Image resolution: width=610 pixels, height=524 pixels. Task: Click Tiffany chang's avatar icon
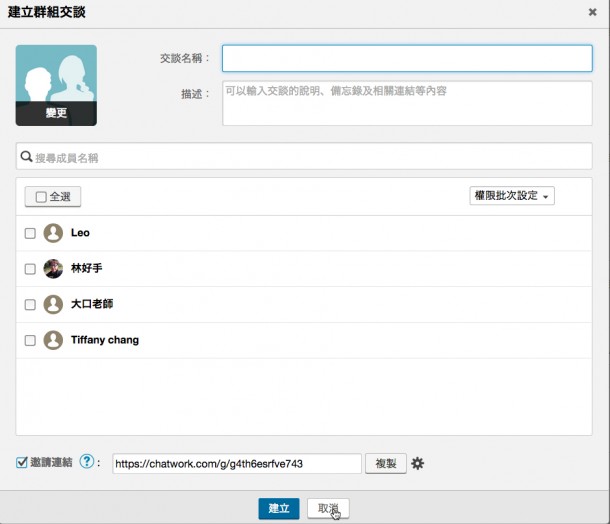[53, 340]
